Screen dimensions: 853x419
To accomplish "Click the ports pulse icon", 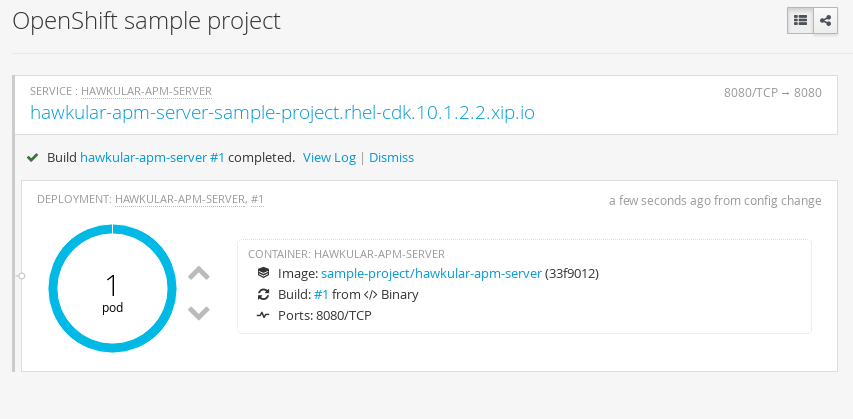I will pyautogui.click(x=263, y=315).
